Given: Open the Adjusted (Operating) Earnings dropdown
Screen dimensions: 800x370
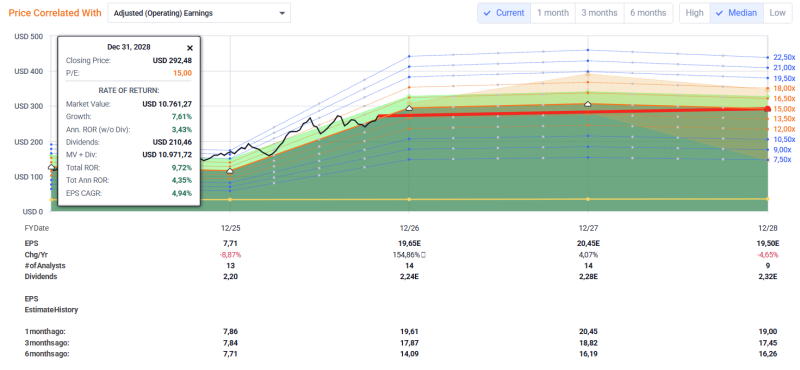Looking at the screenshot, I should click(199, 13).
